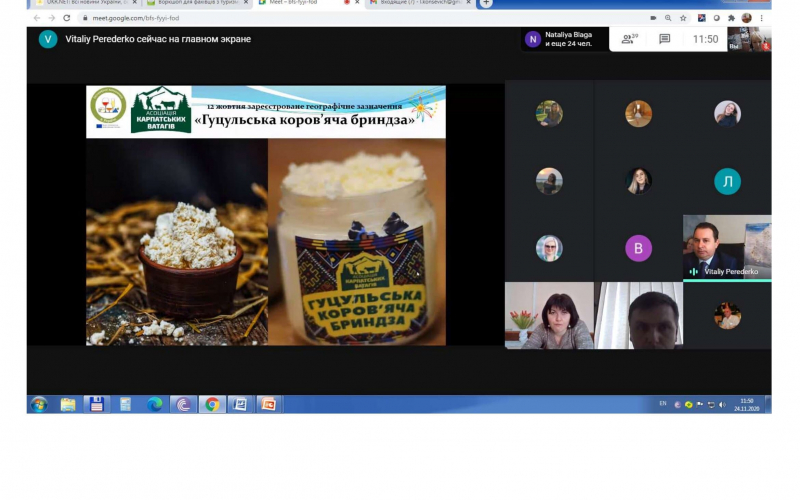
Task: Switch to the Gmail Входящие tab
Action: point(417,3)
